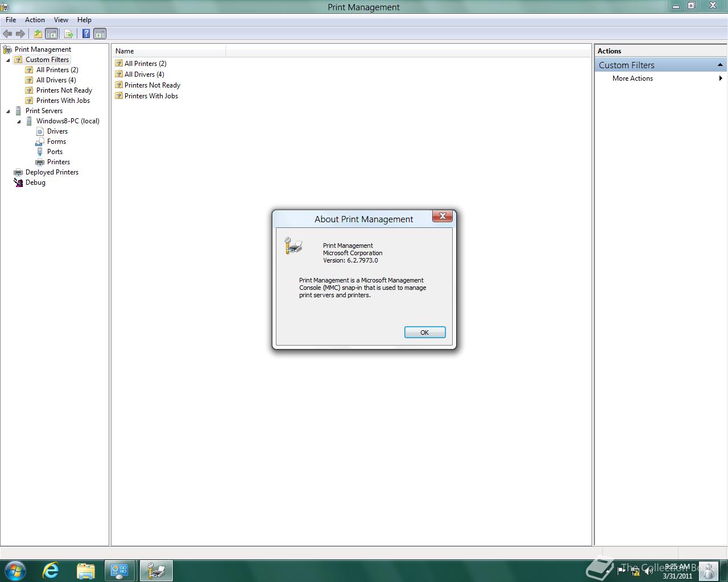Open the View menu
Screen dimensions: 728x582
point(61,20)
